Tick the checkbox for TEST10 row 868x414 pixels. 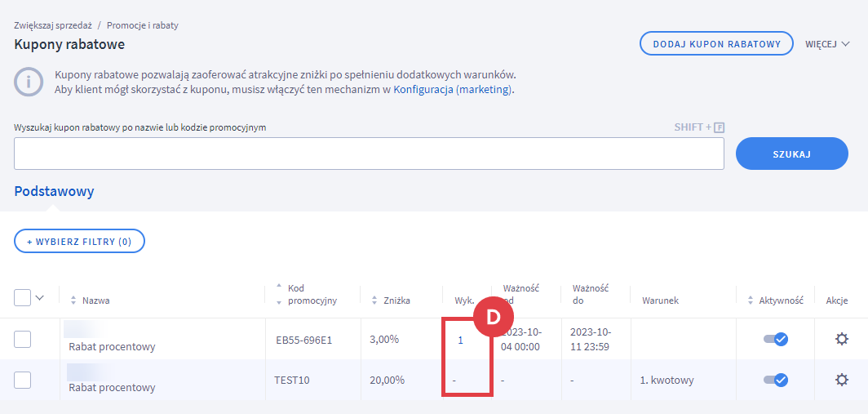click(x=22, y=381)
